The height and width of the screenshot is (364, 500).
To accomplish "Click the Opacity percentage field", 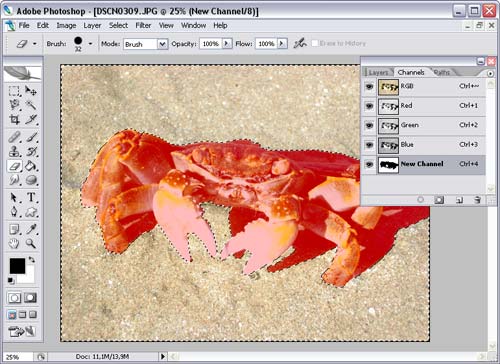I will (x=211, y=44).
